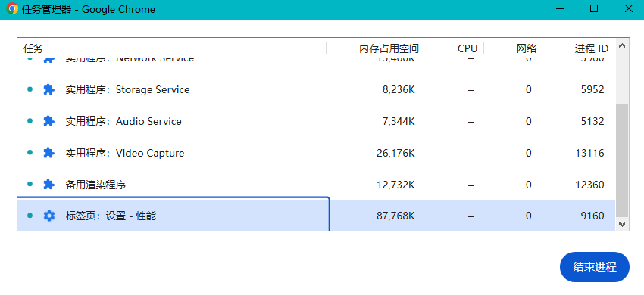Sort by the 任务 column header
The image size is (644, 295).
(172, 48)
